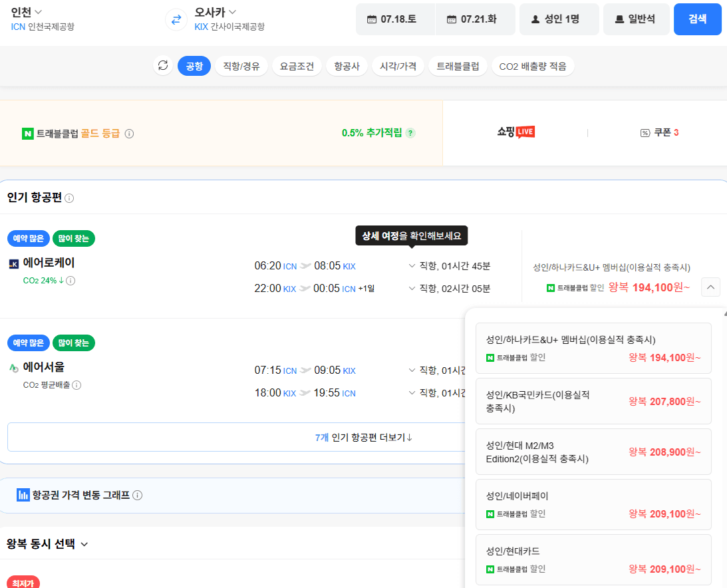727x588 pixels.
Task: Open info icon beside 인기 항공편
Action: point(69,198)
